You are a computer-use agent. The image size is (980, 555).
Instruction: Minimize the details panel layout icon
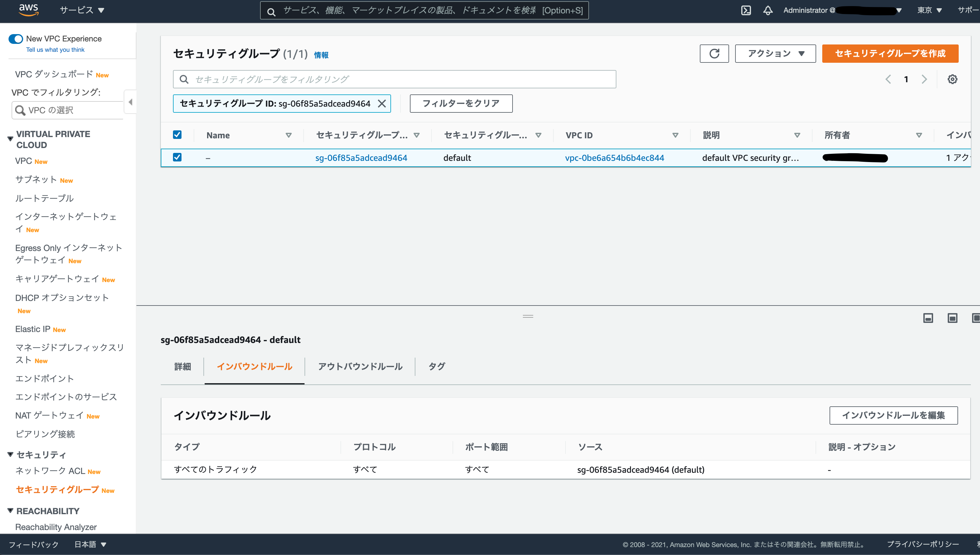point(928,318)
